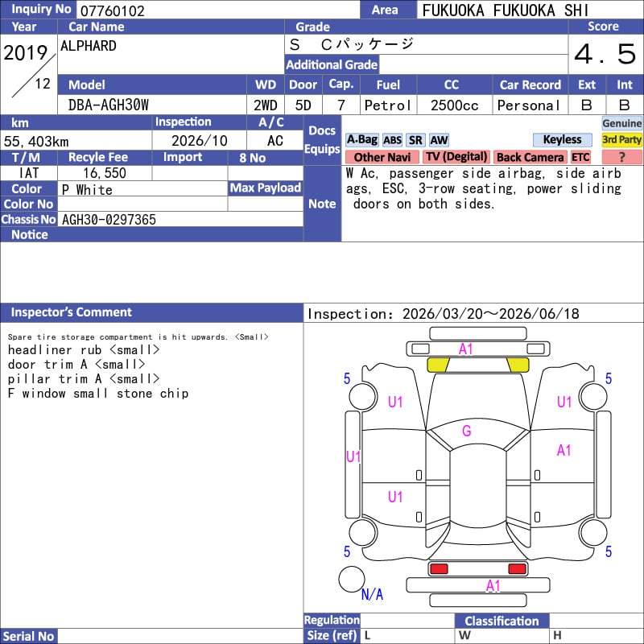This screenshot has height=644, width=644.
Task: Click the ETC equipment badge
Action: (x=580, y=158)
